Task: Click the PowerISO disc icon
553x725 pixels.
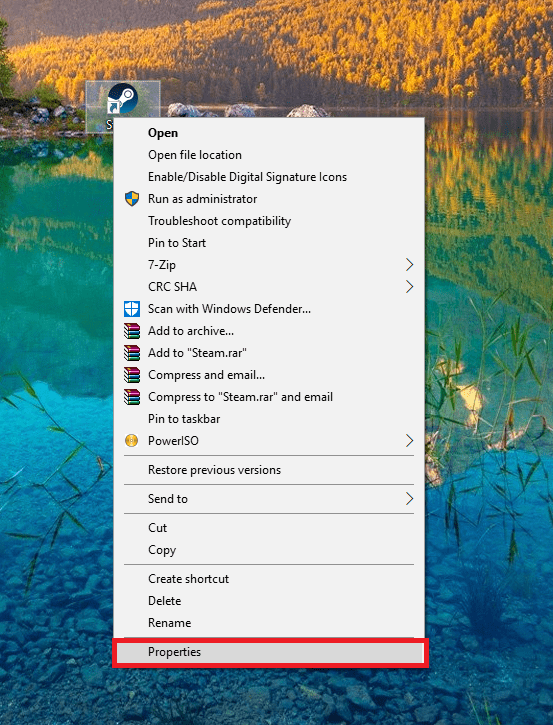Action: [x=132, y=441]
